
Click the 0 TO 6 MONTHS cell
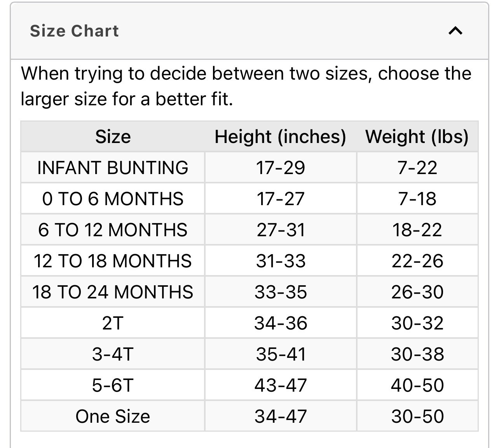point(113,199)
